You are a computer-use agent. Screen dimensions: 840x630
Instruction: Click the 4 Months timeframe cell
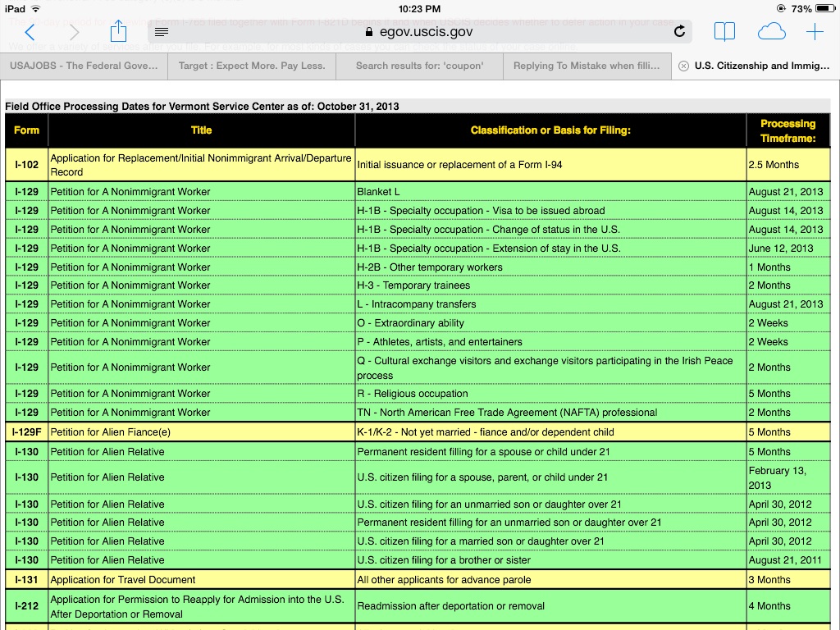(788, 606)
